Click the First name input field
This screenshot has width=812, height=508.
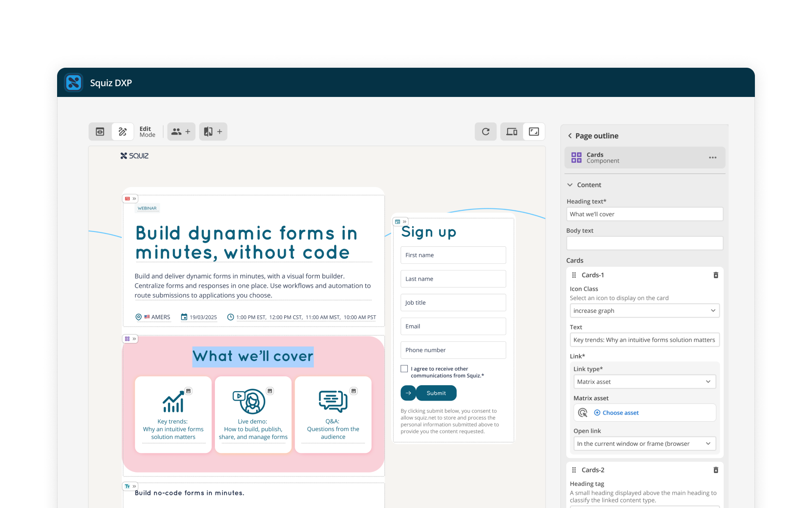point(453,254)
